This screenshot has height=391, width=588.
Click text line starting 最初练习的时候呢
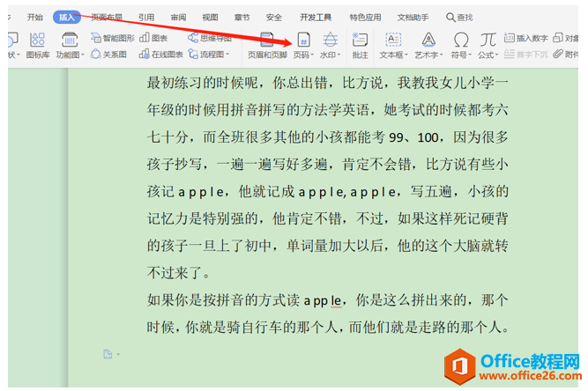[x=327, y=83]
